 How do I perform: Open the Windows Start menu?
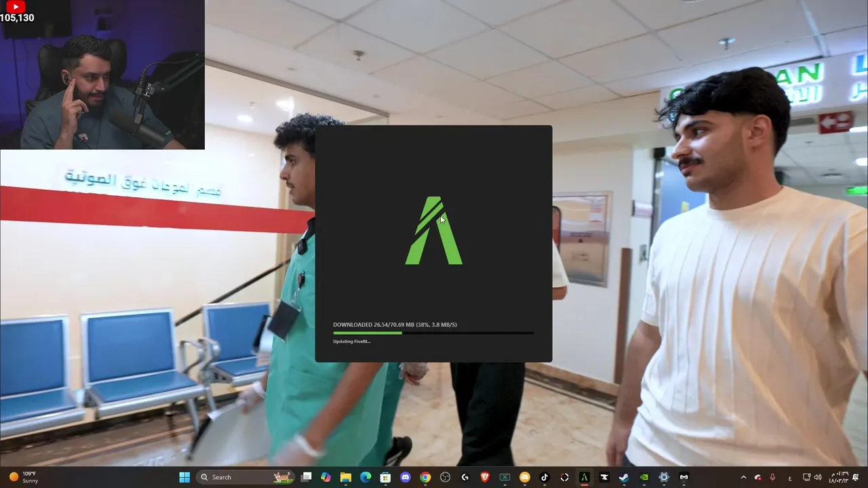pyautogui.click(x=184, y=477)
